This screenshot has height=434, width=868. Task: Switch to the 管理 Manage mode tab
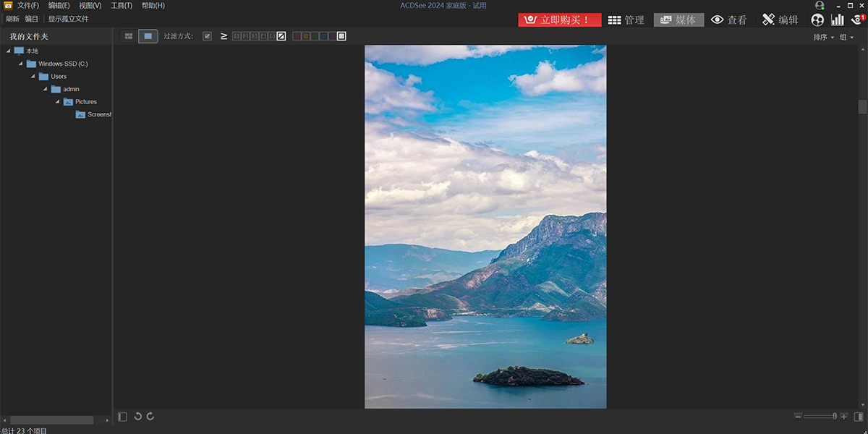[x=626, y=20]
